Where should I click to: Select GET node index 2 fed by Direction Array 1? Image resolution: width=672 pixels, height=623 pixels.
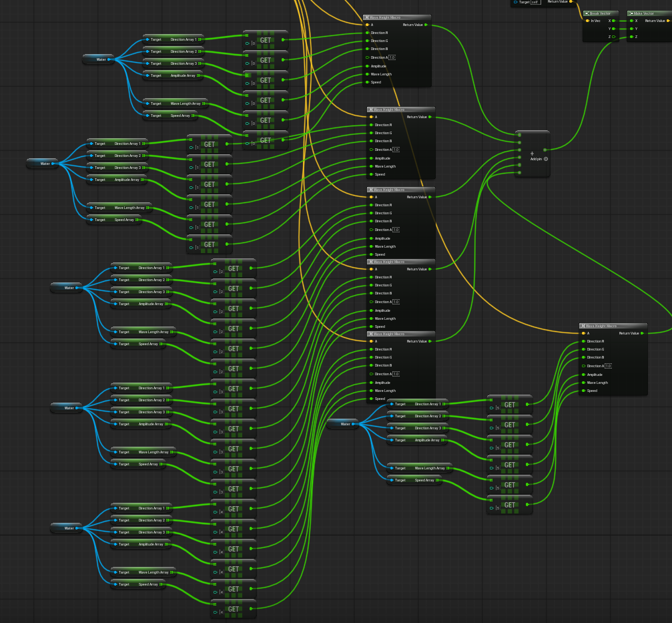click(234, 268)
